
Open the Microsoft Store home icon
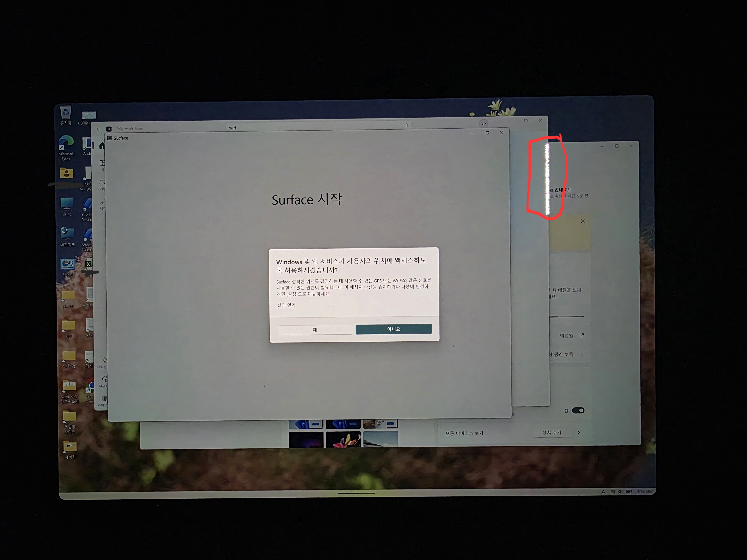tap(102, 146)
